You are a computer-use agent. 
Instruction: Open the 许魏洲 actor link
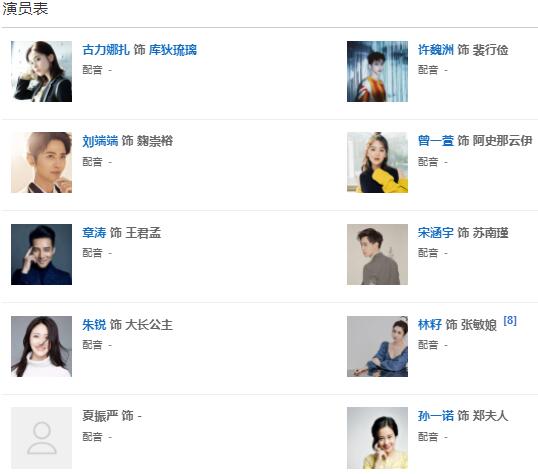tap(436, 50)
